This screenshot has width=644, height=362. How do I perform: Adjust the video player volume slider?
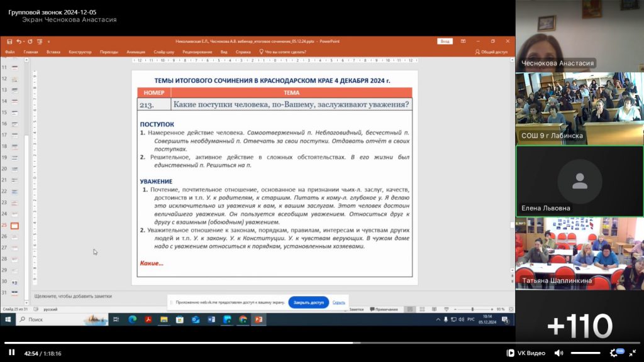[x=585, y=353]
